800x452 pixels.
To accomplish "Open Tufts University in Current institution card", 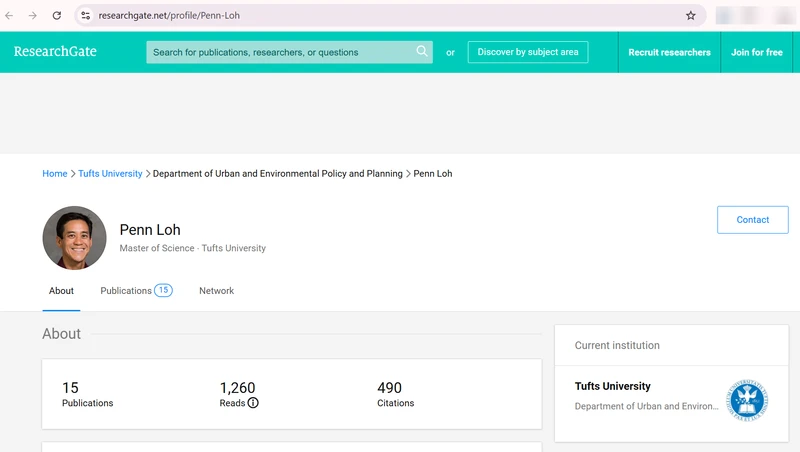I will [x=613, y=386].
